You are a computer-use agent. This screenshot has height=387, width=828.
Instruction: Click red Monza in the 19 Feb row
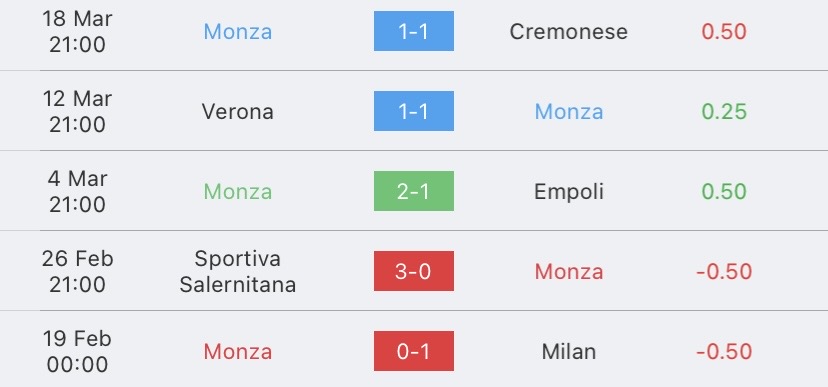[238, 352]
